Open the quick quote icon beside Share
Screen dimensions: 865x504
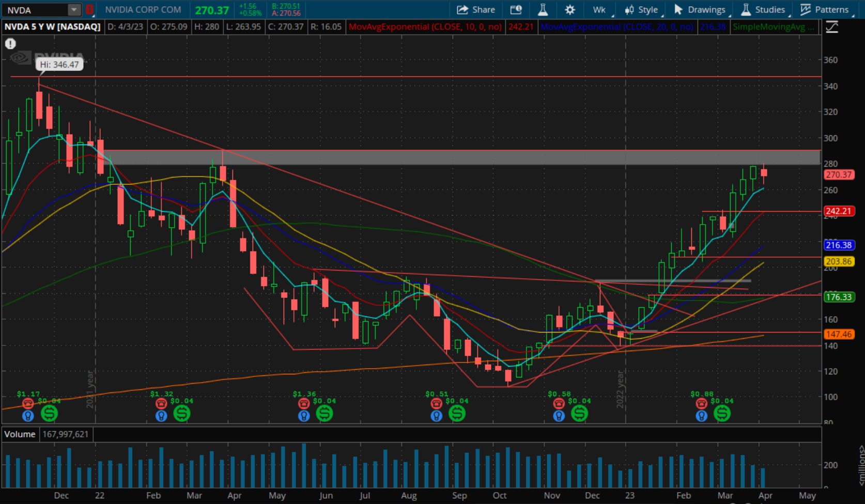tap(516, 10)
